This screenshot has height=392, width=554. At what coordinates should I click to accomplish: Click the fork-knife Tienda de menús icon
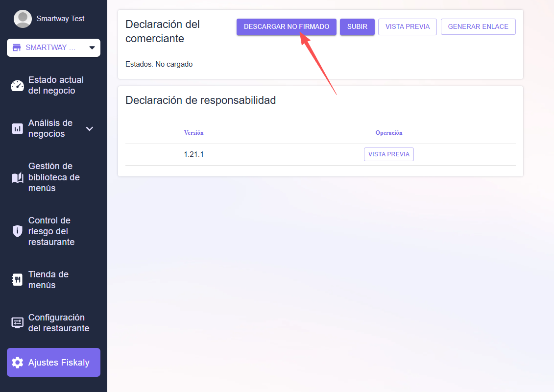[x=17, y=280]
